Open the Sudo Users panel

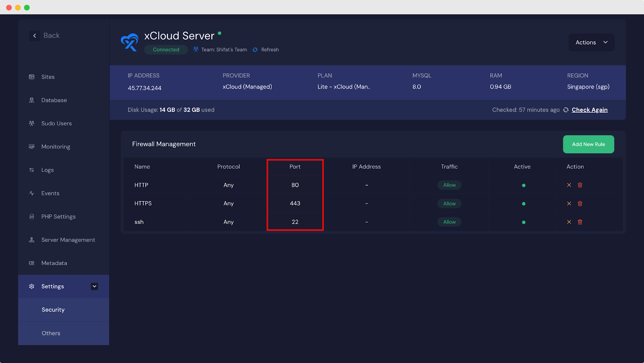click(x=56, y=123)
